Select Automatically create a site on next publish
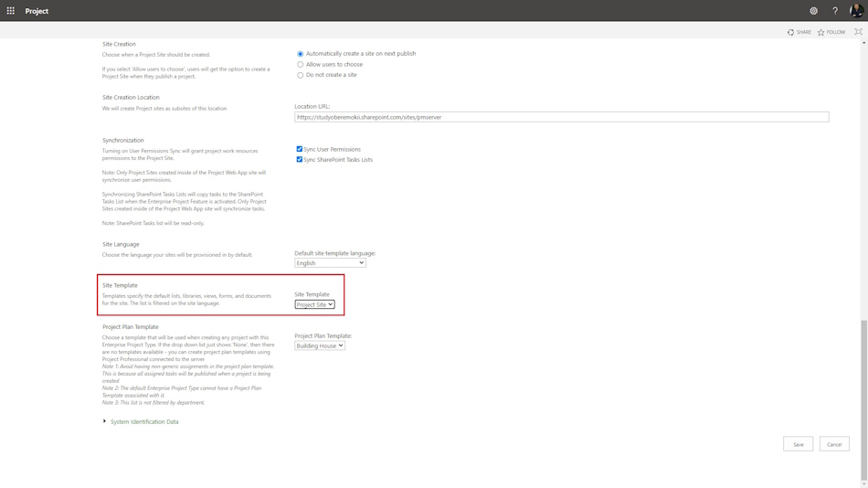Image resolution: width=868 pixels, height=488 pixels. [300, 54]
